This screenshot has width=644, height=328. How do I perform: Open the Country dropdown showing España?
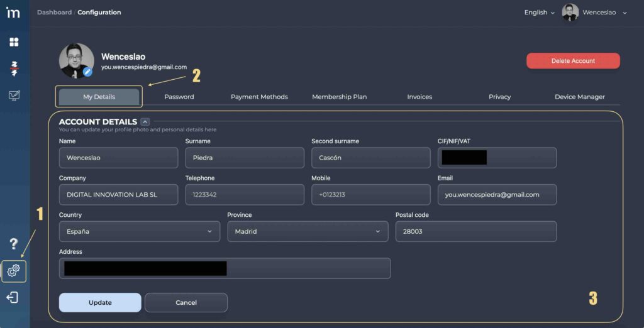pyautogui.click(x=139, y=231)
